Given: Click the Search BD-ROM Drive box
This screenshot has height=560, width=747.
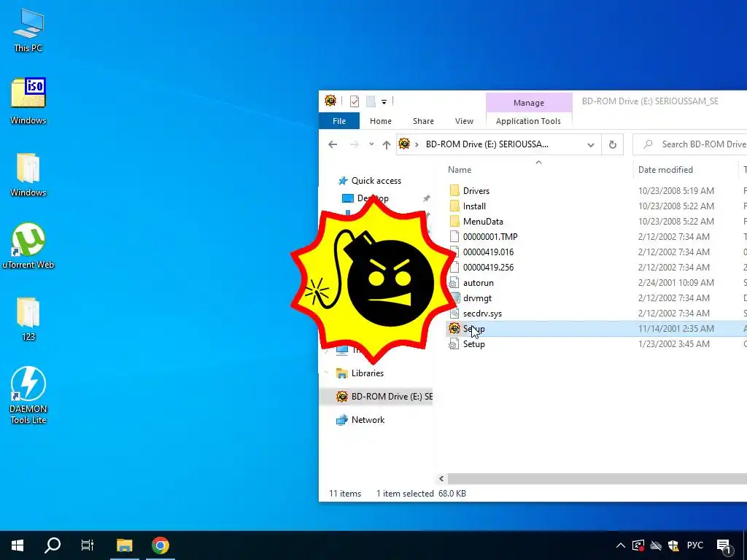Looking at the screenshot, I should 690,144.
